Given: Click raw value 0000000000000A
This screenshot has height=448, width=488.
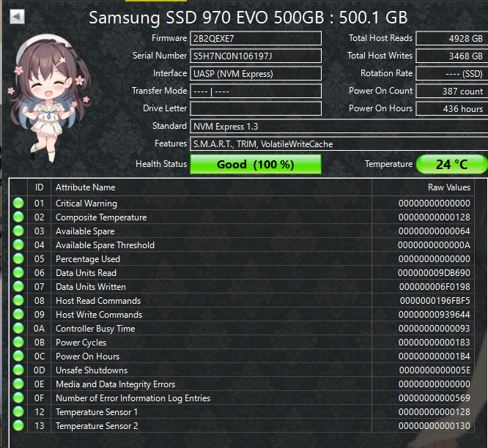Looking at the screenshot, I should (x=434, y=245).
